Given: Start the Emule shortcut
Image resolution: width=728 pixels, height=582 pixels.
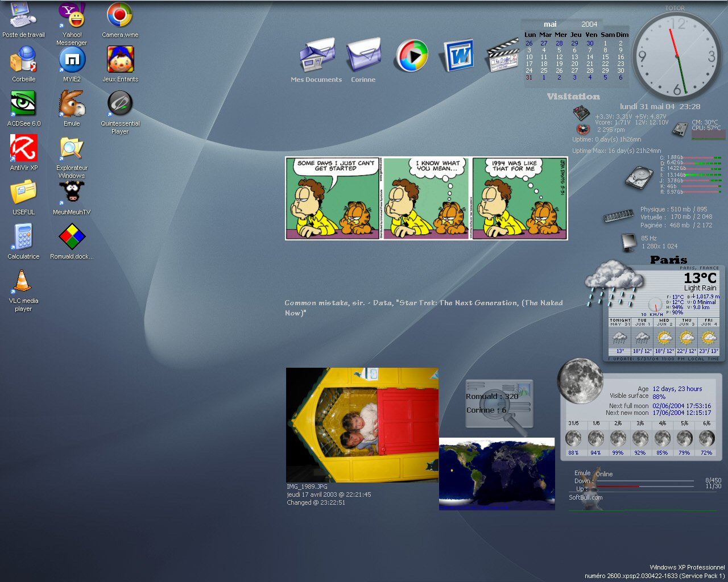Looking at the screenshot, I should click(x=72, y=109).
